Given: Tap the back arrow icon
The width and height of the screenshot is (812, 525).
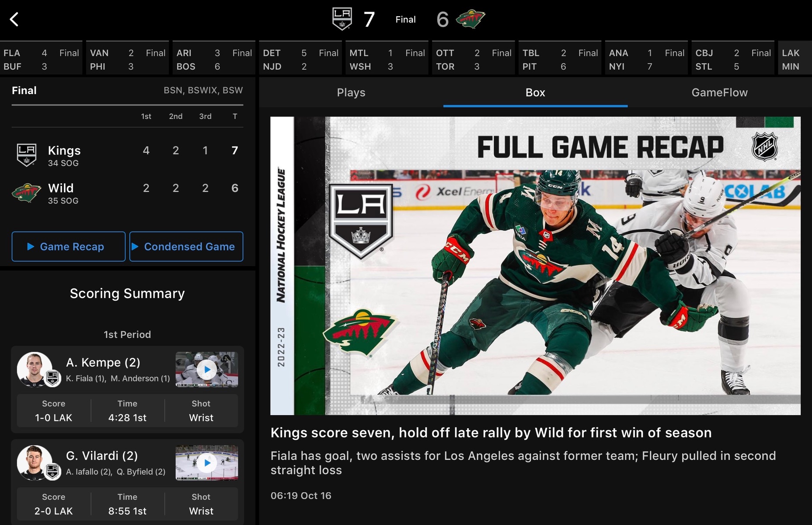Looking at the screenshot, I should point(14,19).
